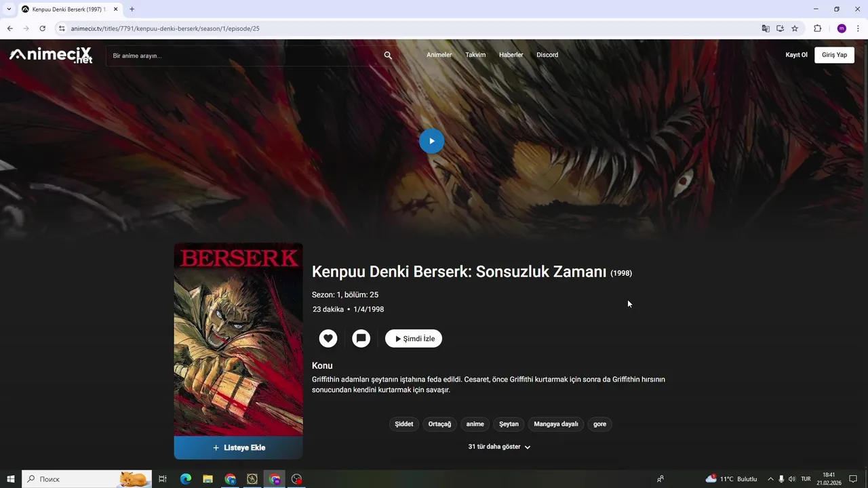
Task: Open a new tab with plus
Action: click(x=132, y=9)
